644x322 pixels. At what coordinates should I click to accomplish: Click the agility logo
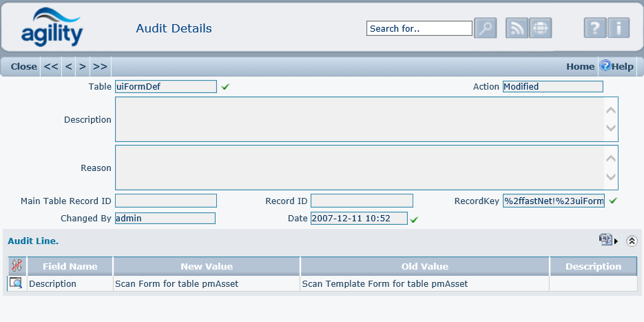click(x=52, y=28)
